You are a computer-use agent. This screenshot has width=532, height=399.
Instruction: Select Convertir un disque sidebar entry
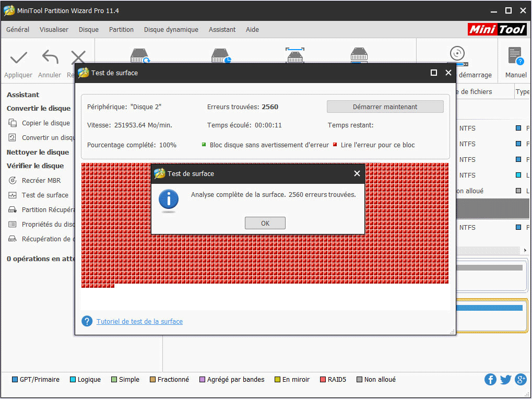pos(48,137)
